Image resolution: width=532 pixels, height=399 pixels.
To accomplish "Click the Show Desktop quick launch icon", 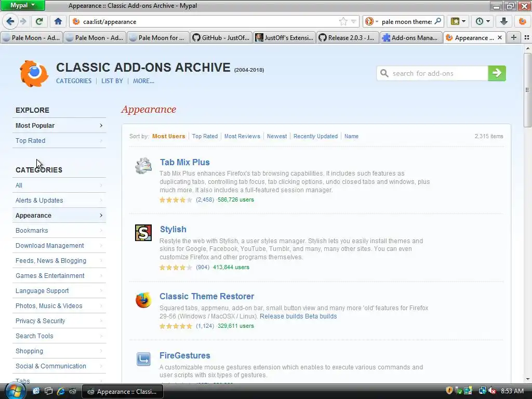I will [48, 391].
